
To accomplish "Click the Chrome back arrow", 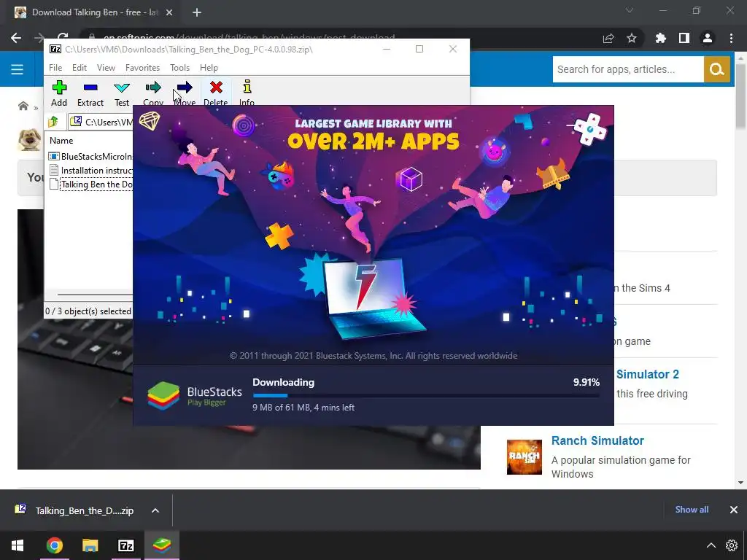I will [16, 38].
